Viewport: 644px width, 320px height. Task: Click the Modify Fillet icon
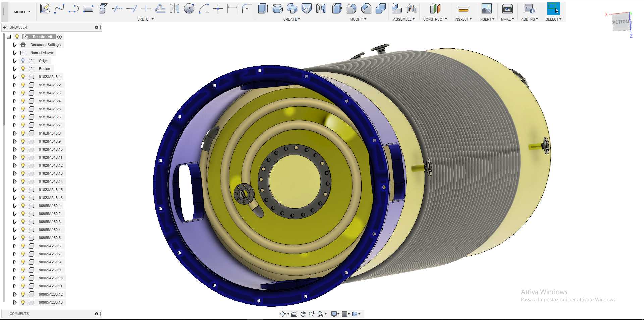pyautogui.click(x=352, y=9)
